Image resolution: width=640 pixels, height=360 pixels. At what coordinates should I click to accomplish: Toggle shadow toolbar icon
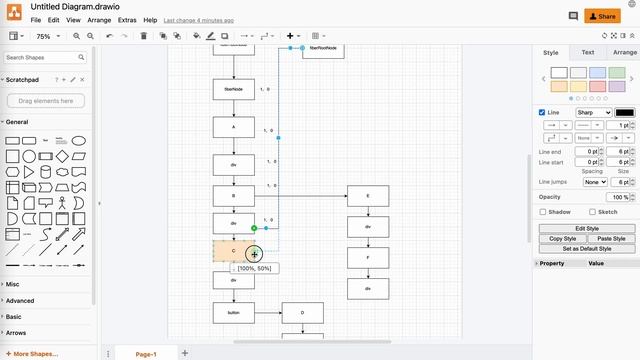click(x=224, y=36)
